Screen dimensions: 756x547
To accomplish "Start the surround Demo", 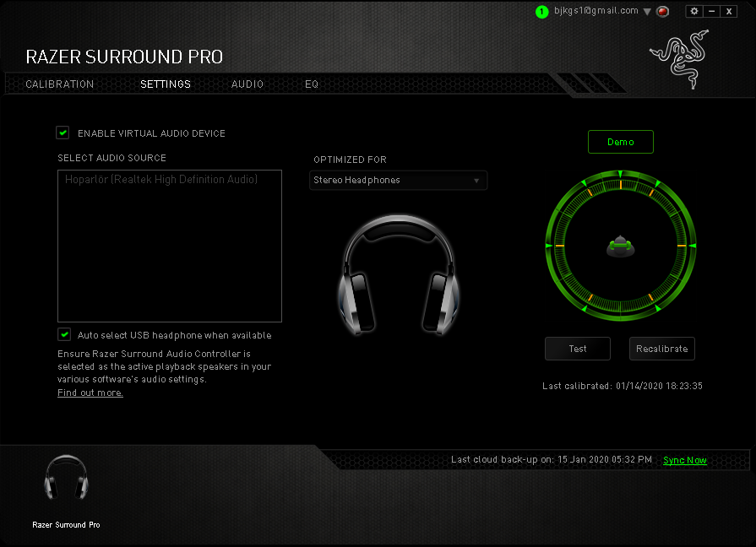I will click(621, 142).
